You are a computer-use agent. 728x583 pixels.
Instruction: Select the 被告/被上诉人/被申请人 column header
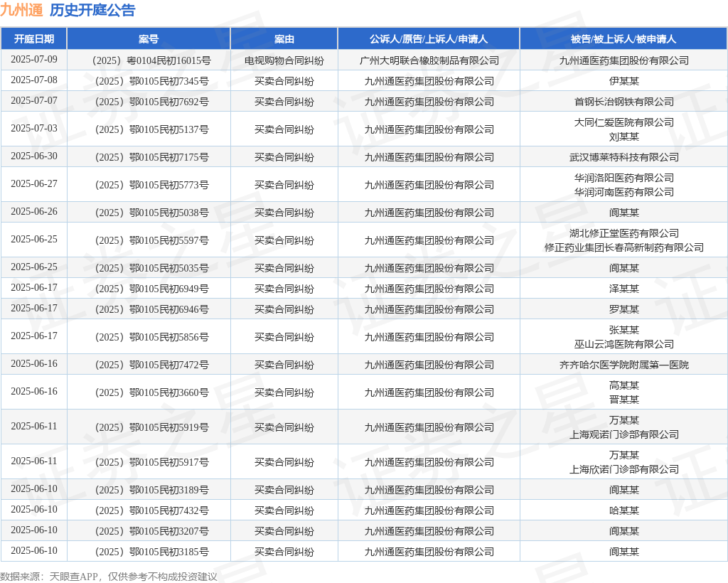pos(623,39)
